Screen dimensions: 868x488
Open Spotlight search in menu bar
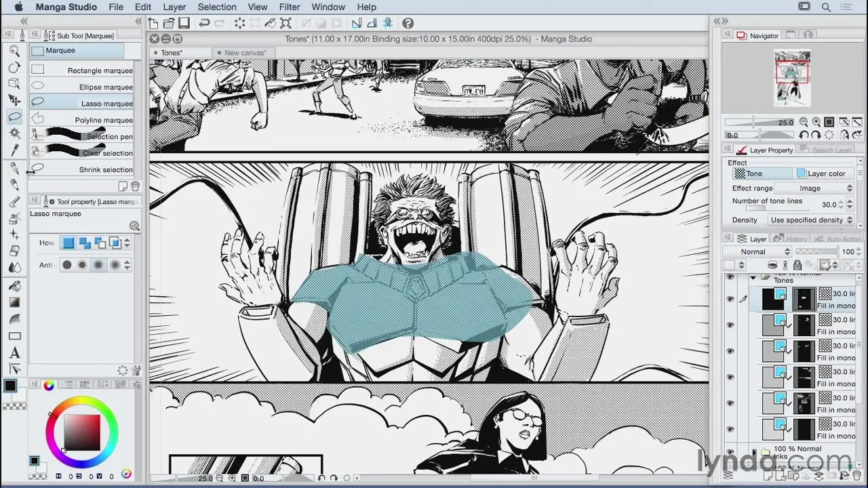pyautogui.click(x=826, y=7)
